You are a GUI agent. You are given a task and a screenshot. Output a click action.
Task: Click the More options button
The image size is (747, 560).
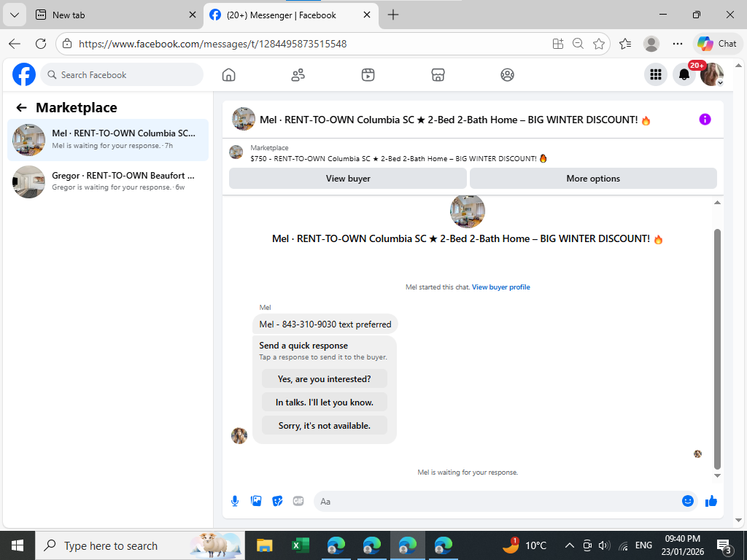[x=593, y=179]
